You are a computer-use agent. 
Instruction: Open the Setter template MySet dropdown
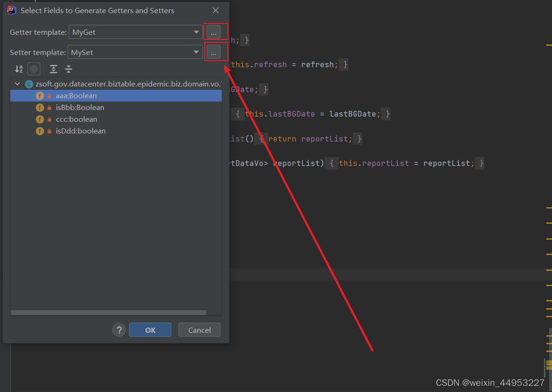click(135, 52)
